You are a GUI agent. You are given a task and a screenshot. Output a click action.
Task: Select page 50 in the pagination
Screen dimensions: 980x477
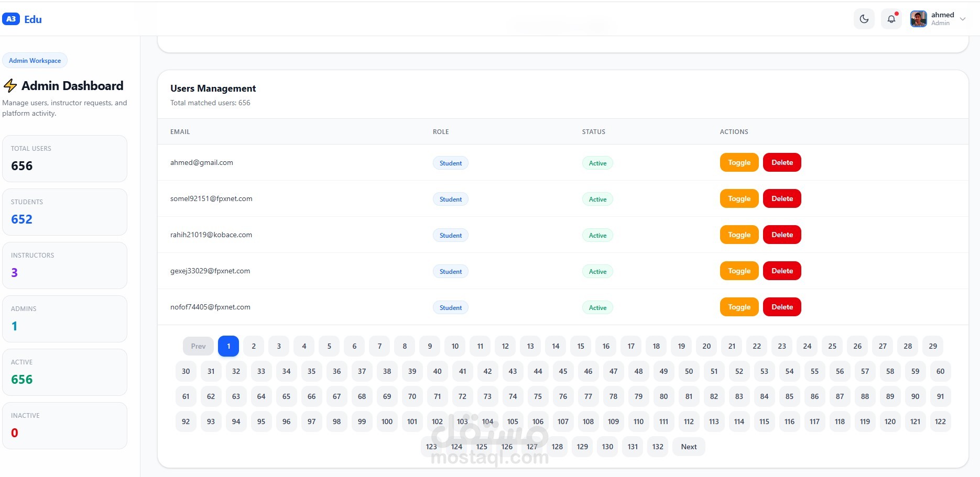[689, 371]
